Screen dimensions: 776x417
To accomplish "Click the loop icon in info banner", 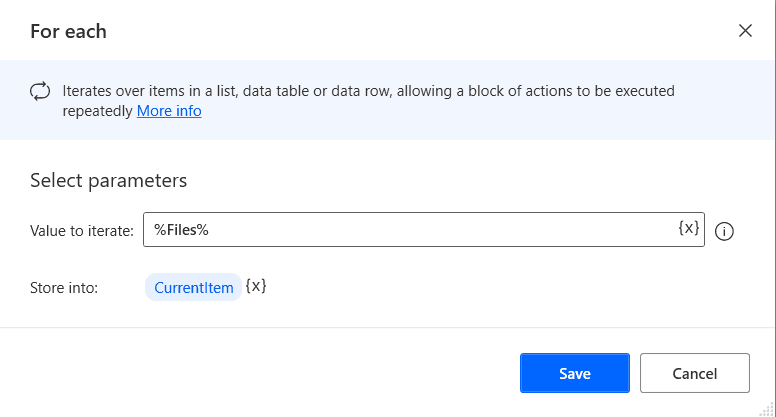I will (x=40, y=91).
